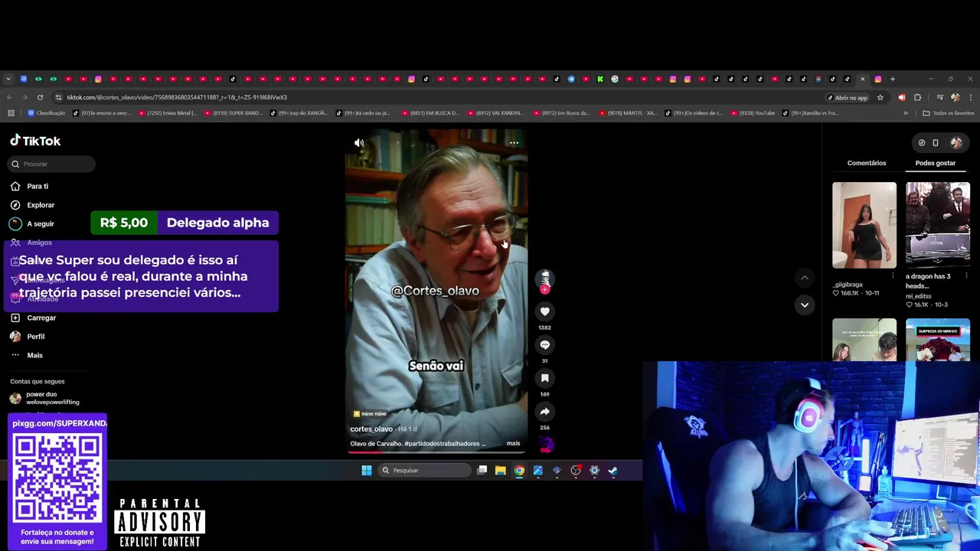Click the Chrome taskbar icon
This screenshot has width=980, height=551.
tap(519, 471)
